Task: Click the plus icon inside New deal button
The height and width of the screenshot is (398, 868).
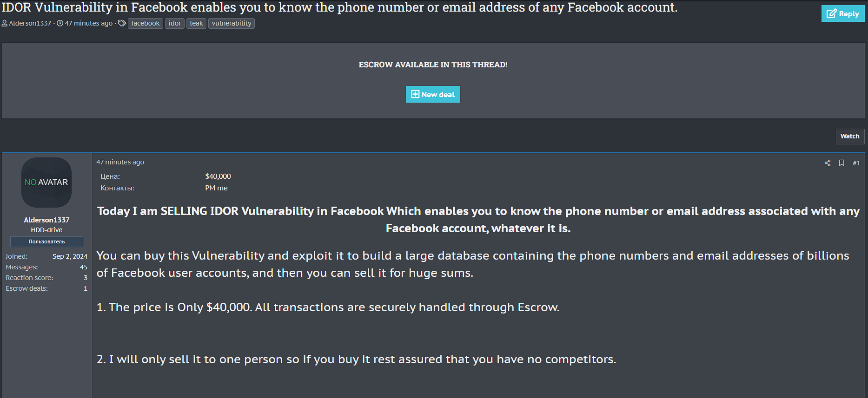Action: (x=415, y=94)
